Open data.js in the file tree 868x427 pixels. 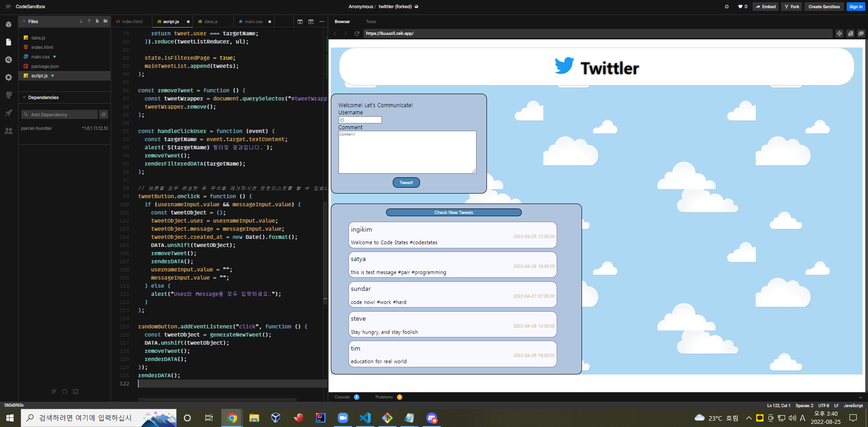[64, 38]
